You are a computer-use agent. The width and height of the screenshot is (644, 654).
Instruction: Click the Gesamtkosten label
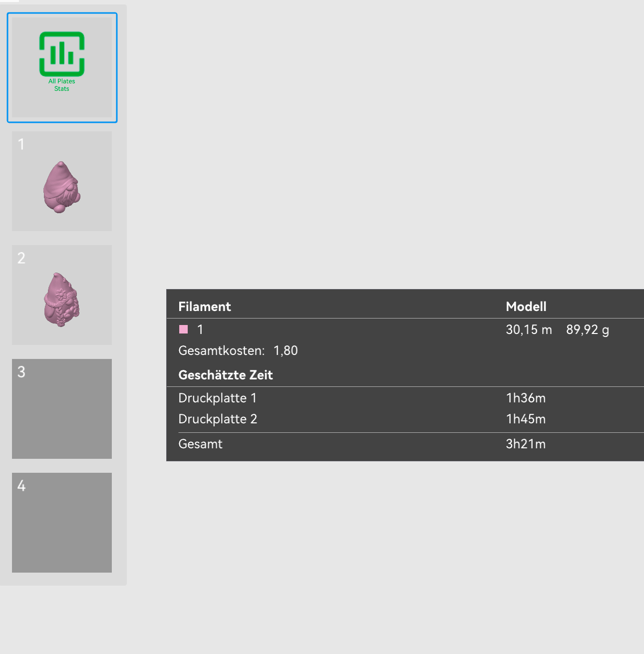pyautogui.click(x=221, y=350)
